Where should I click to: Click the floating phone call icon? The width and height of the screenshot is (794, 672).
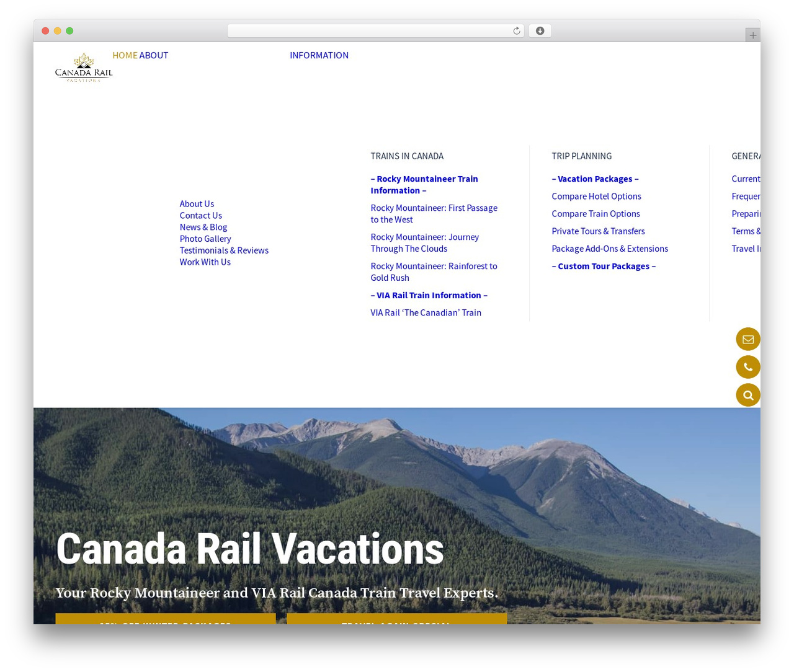748,367
